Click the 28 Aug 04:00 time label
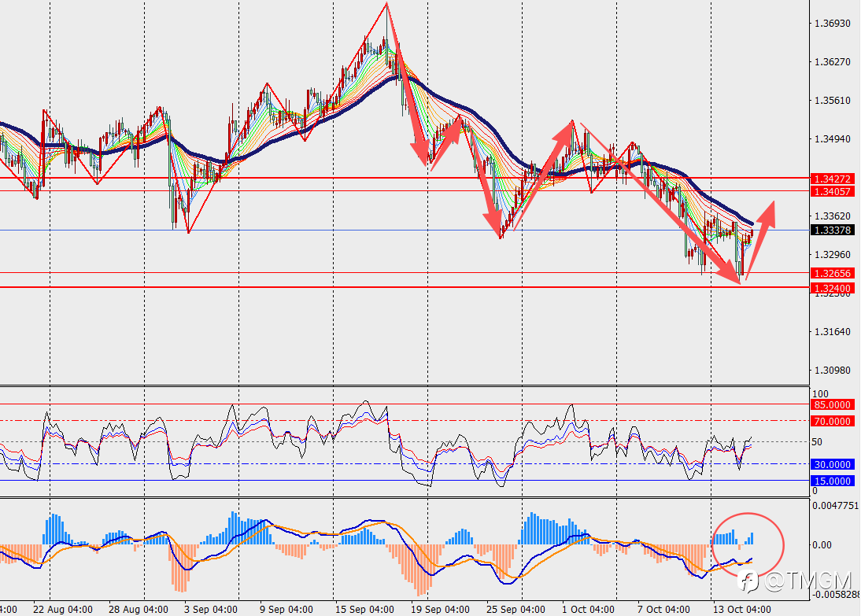 click(139, 610)
